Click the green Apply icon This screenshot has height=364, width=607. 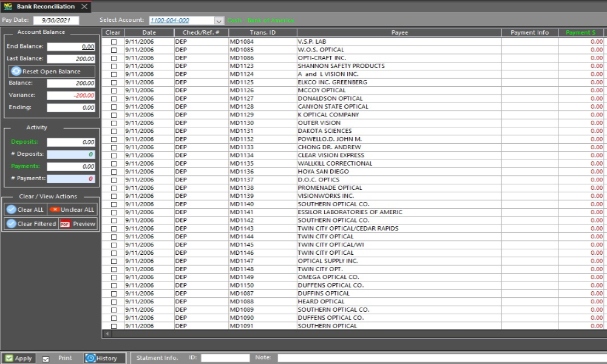[9, 359]
